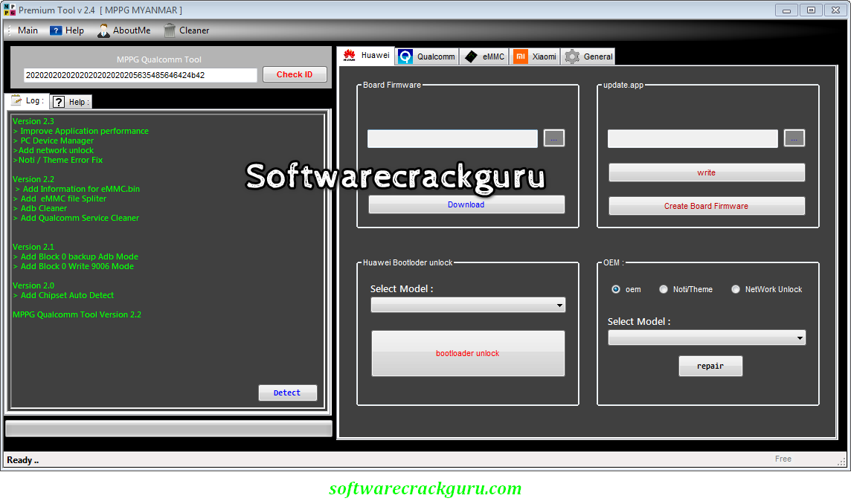Open the AboutMe section

[x=124, y=30]
